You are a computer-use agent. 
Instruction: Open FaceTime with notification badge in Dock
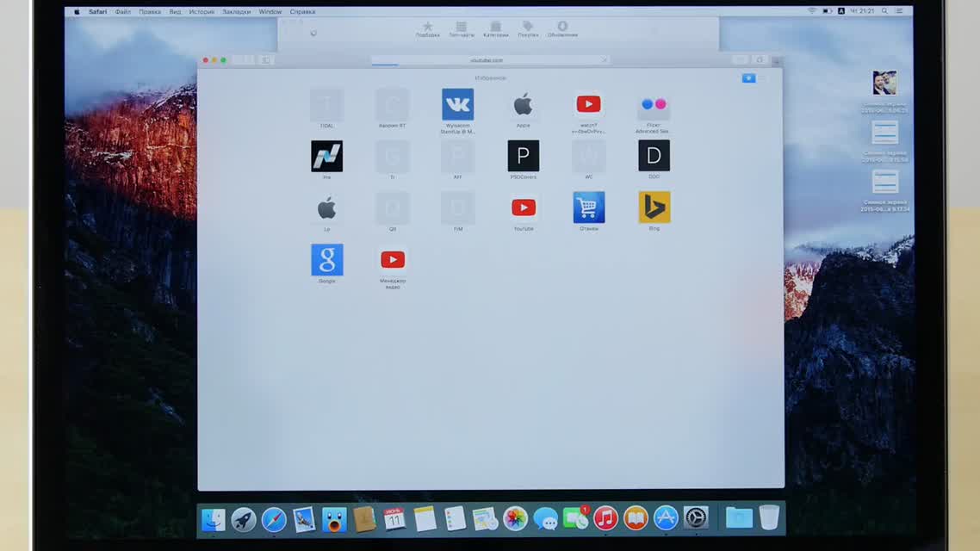pyautogui.click(x=575, y=518)
